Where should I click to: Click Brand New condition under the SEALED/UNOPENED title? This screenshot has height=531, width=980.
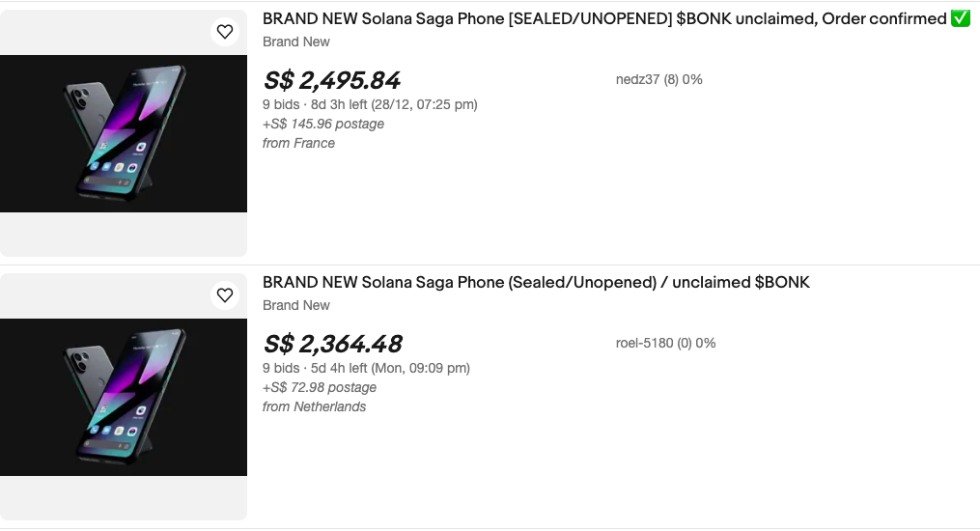[x=296, y=42]
